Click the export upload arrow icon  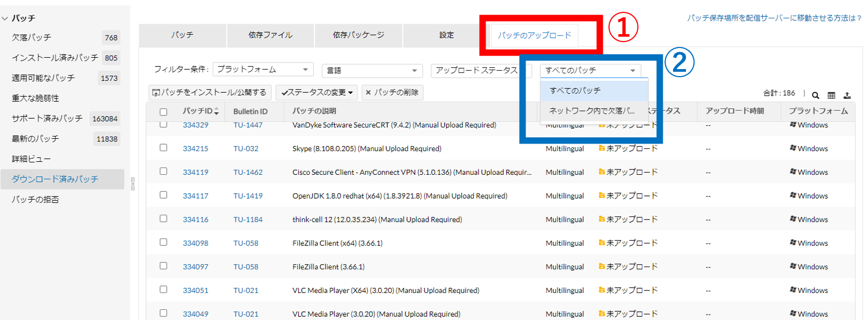coord(847,95)
